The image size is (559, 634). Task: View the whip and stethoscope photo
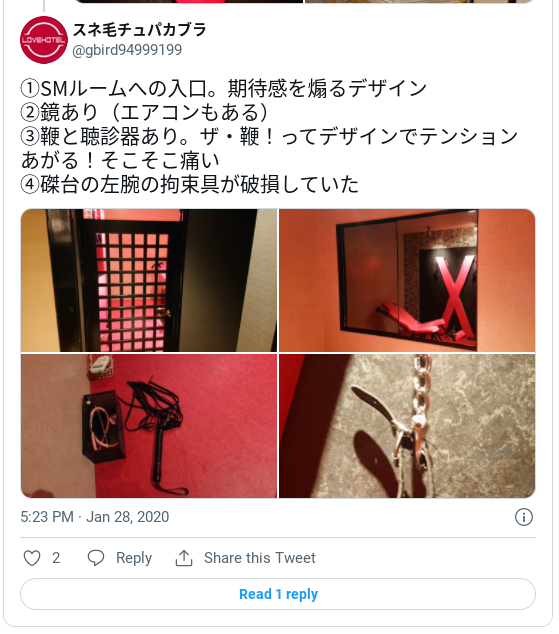(149, 426)
